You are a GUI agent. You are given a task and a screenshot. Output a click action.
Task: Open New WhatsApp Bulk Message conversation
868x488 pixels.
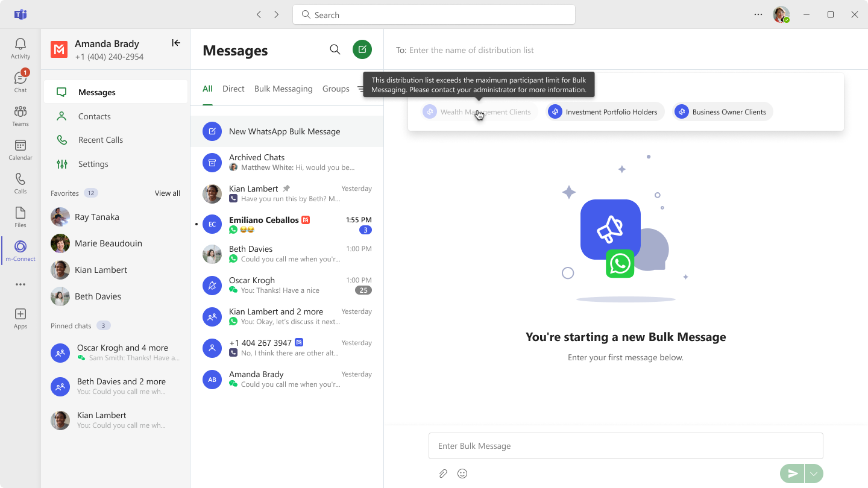(287, 131)
